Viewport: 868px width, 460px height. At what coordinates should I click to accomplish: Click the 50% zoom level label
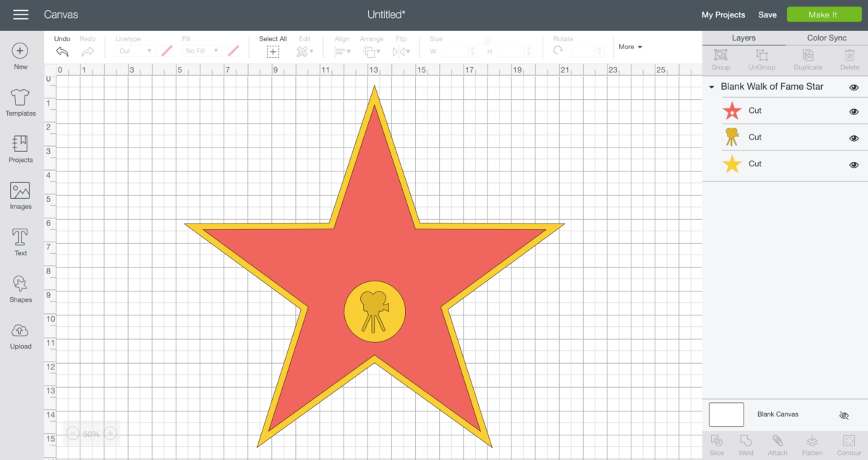coord(91,434)
